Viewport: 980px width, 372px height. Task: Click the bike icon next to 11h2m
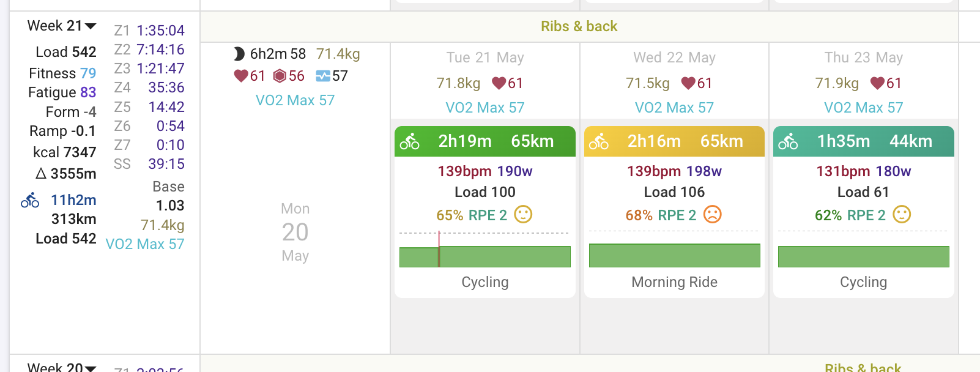[x=30, y=200]
